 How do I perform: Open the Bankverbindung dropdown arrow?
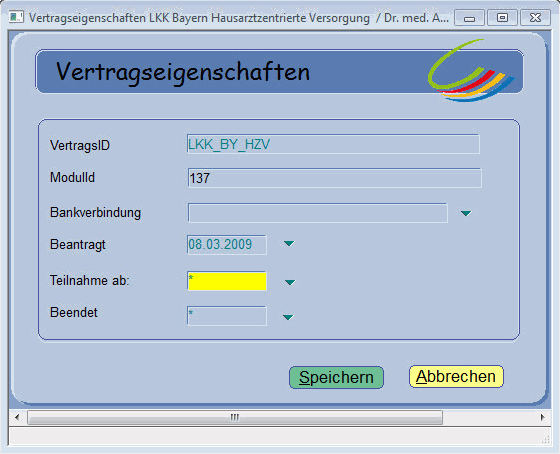(x=466, y=213)
